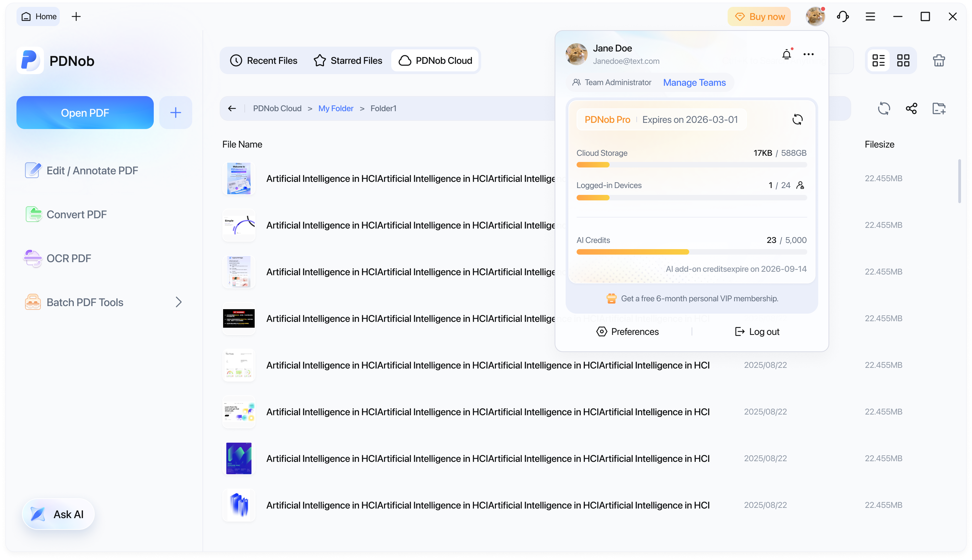The image size is (972, 560).
Task: Click the Team Administrator role label
Action: click(618, 83)
